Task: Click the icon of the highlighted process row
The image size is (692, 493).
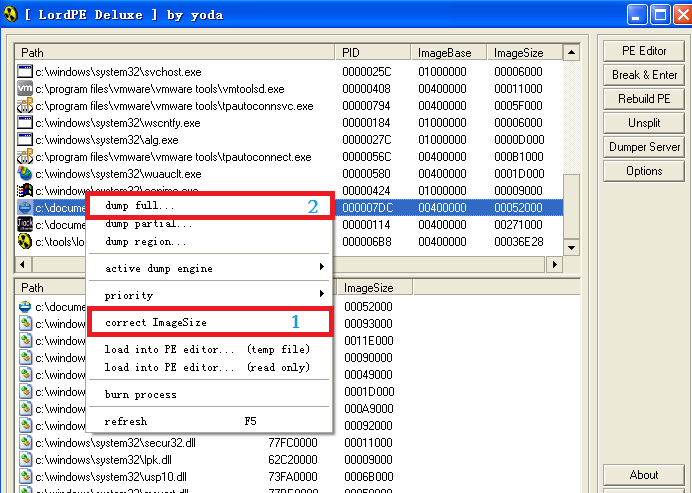Action: pyautogui.click(x=25, y=207)
